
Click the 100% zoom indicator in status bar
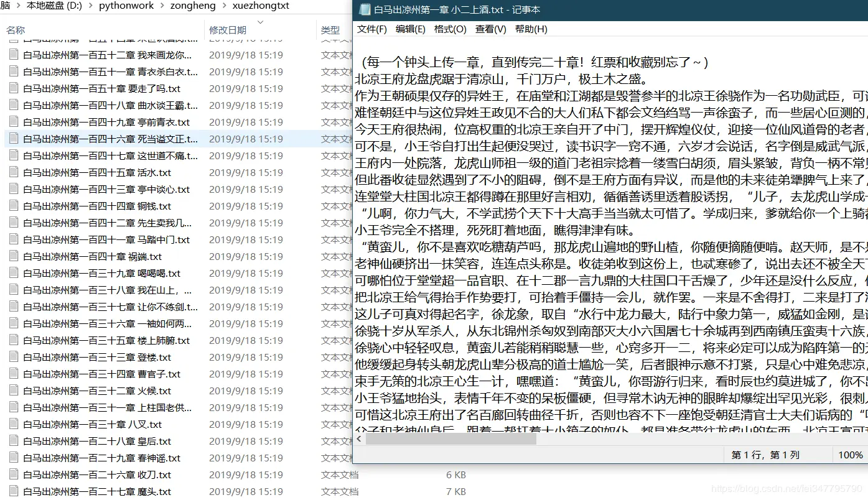point(850,455)
